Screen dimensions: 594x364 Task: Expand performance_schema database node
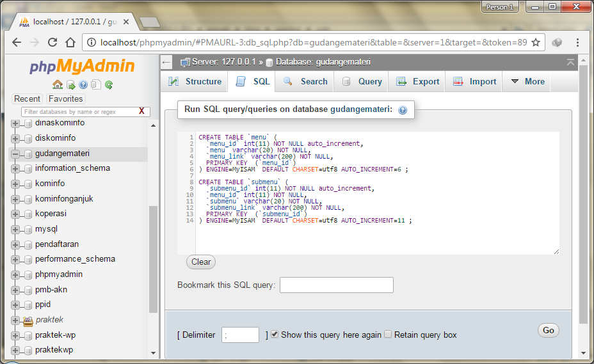(x=15, y=260)
